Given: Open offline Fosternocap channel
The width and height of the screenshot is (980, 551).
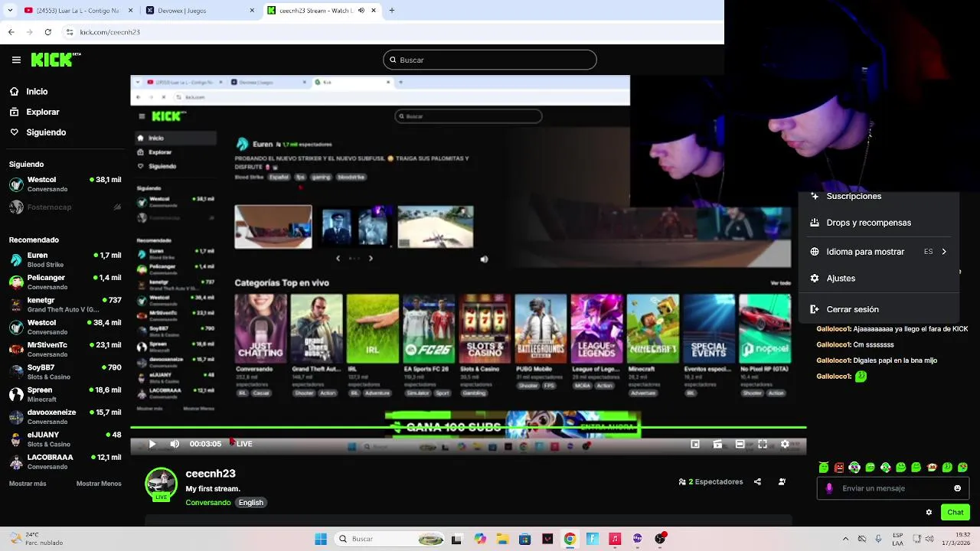Looking at the screenshot, I should (65, 207).
